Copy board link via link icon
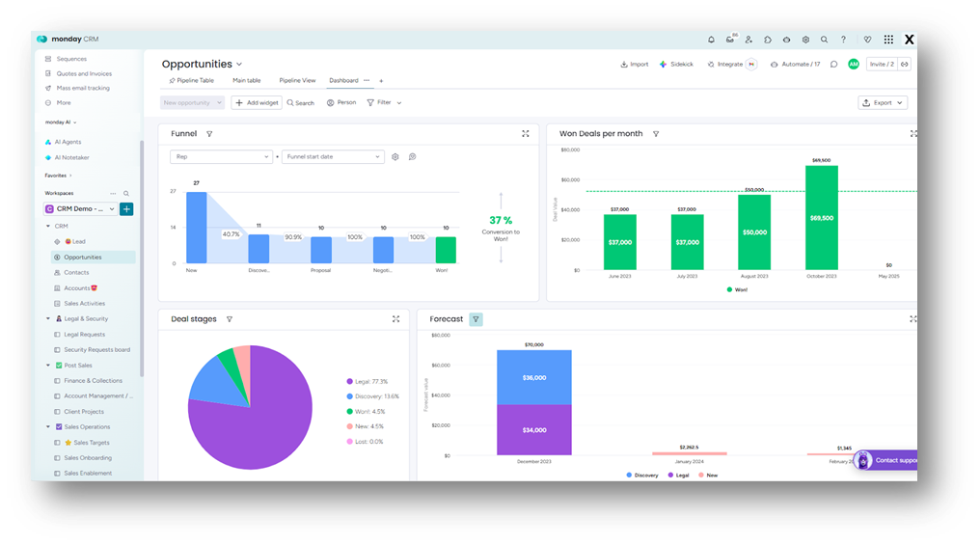This screenshot has height=544, width=980. tap(905, 65)
